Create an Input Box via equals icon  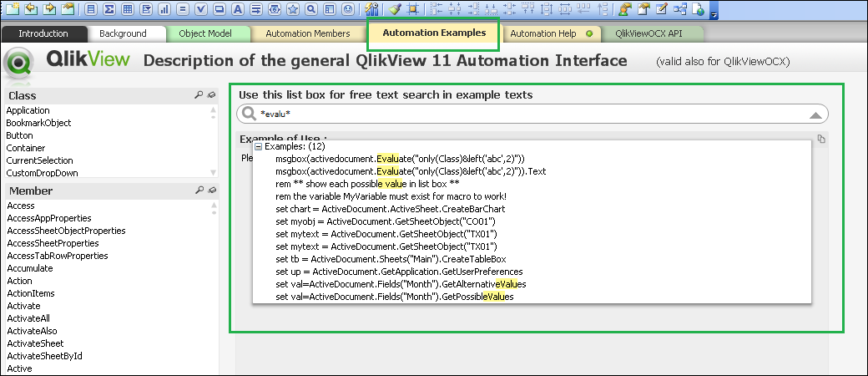pos(183,9)
